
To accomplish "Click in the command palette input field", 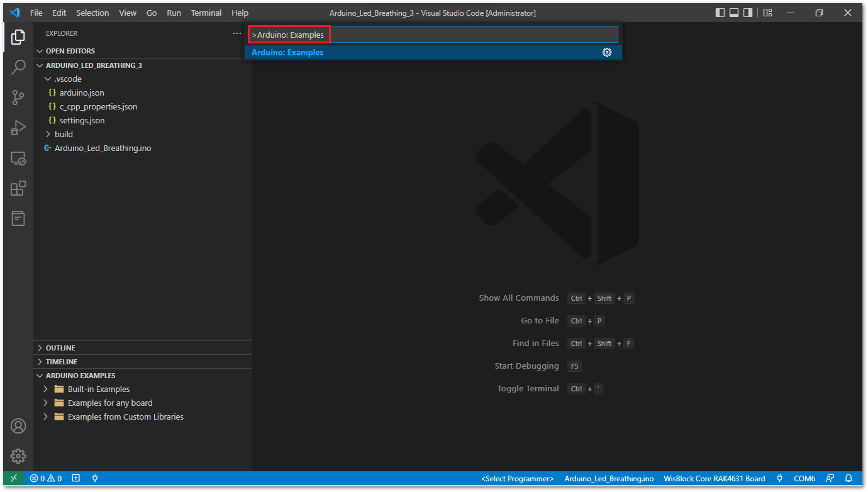I will click(x=433, y=35).
